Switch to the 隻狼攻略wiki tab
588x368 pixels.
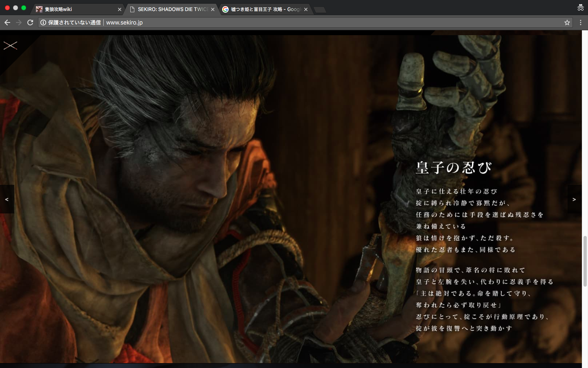[77, 9]
